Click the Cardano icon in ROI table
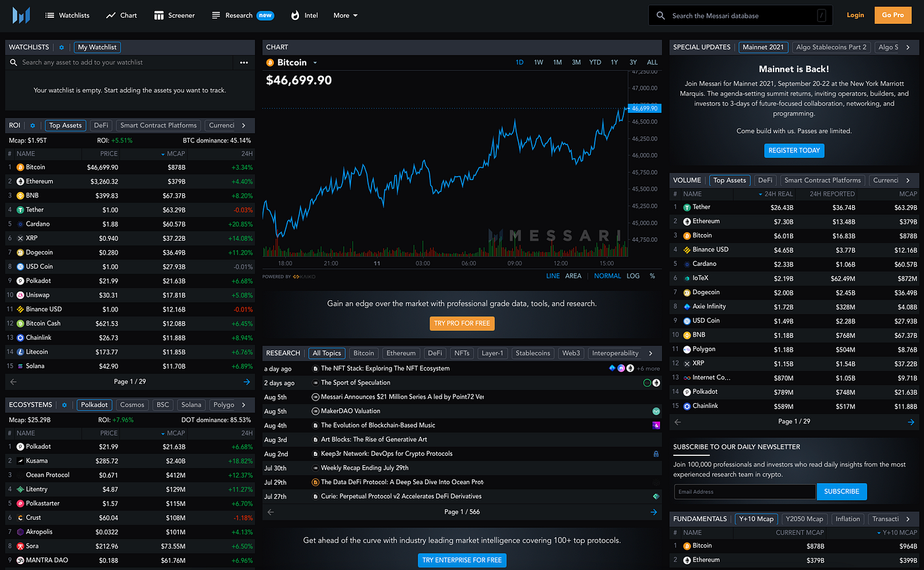The width and height of the screenshot is (924, 570). click(x=20, y=224)
